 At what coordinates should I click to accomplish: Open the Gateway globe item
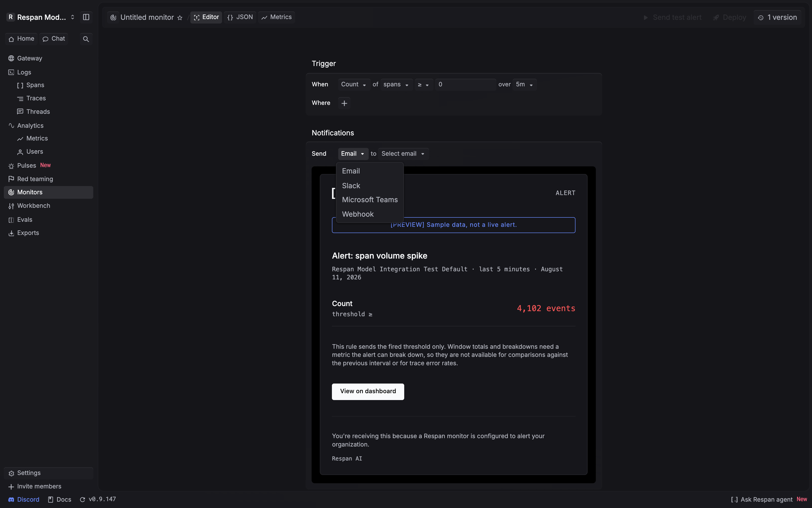pyautogui.click(x=48, y=58)
